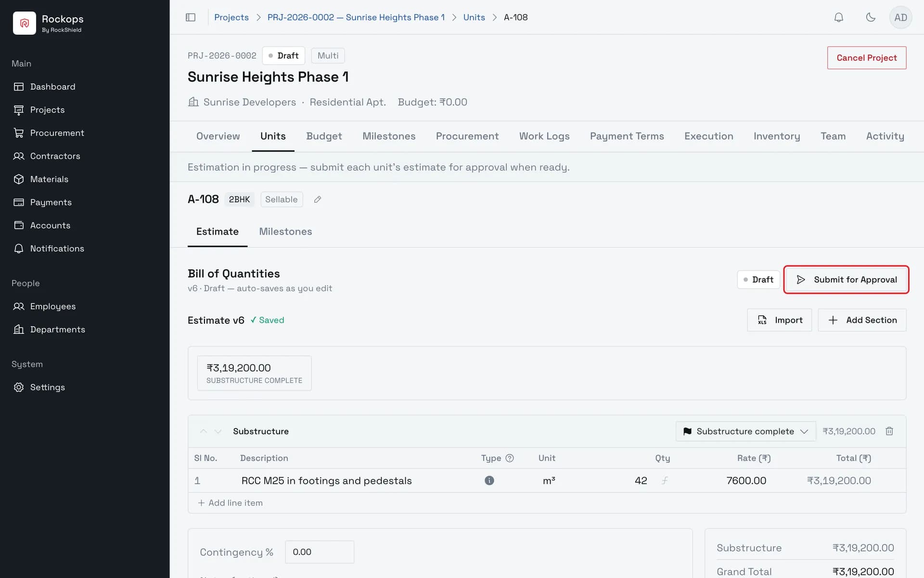The image size is (924, 578).
Task: Follow the Units breadcrumb link
Action: 474,17
